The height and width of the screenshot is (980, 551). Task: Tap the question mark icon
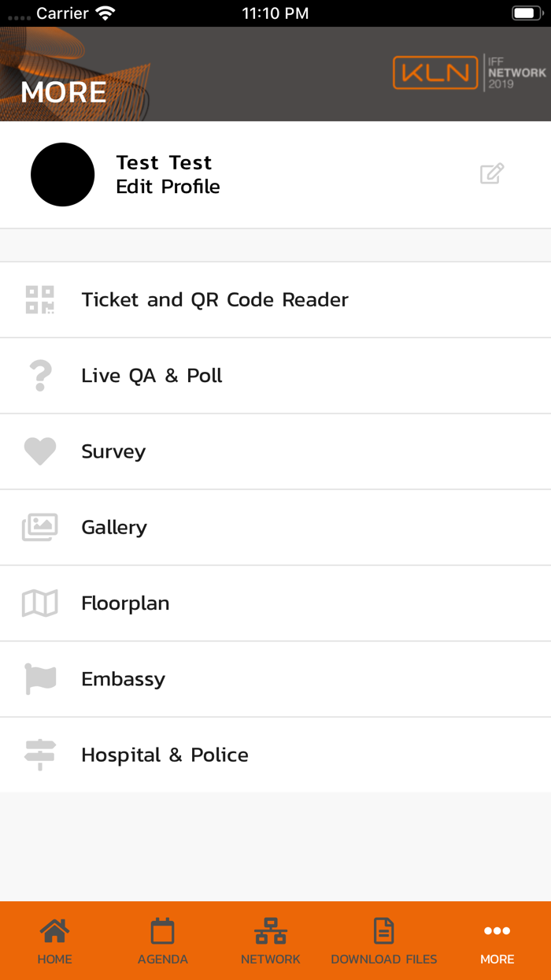click(x=39, y=376)
